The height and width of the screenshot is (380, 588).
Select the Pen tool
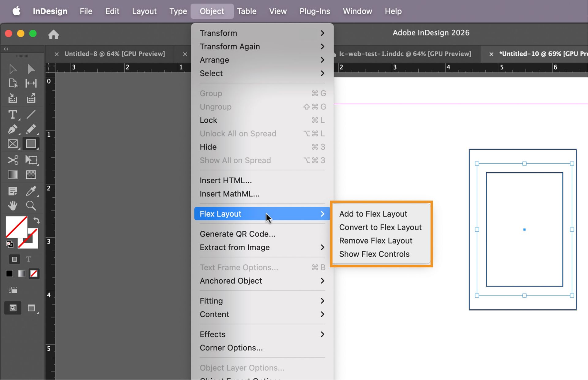(12, 129)
